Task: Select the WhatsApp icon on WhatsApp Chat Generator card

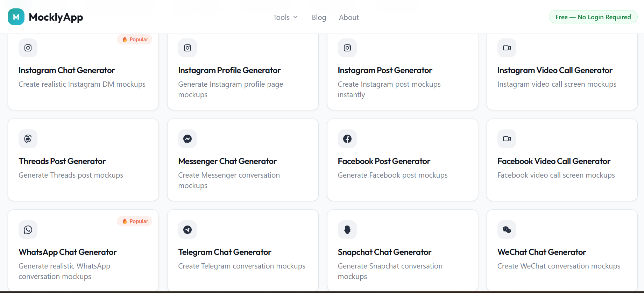Action: pos(28,230)
